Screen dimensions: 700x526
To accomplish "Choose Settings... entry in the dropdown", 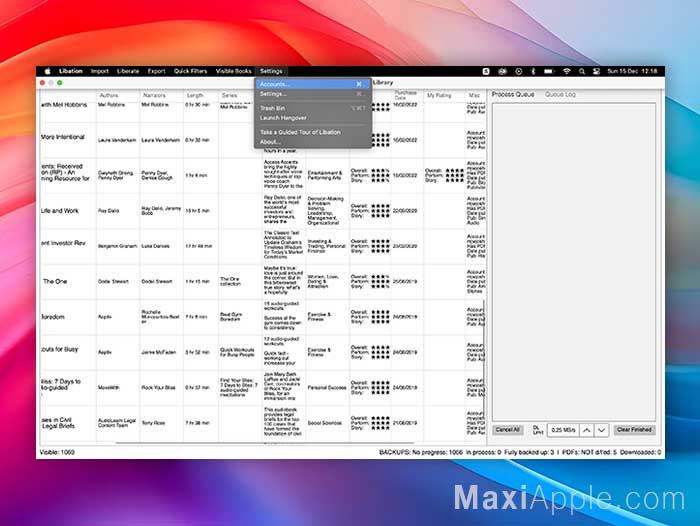I will point(312,94).
